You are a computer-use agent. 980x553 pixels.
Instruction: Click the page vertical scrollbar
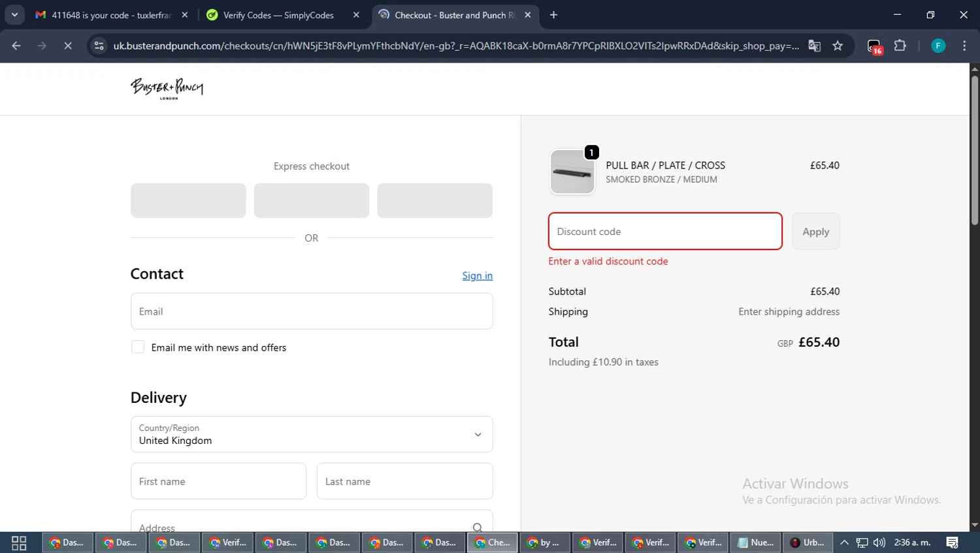pyautogui.click(x=974, y=151)
